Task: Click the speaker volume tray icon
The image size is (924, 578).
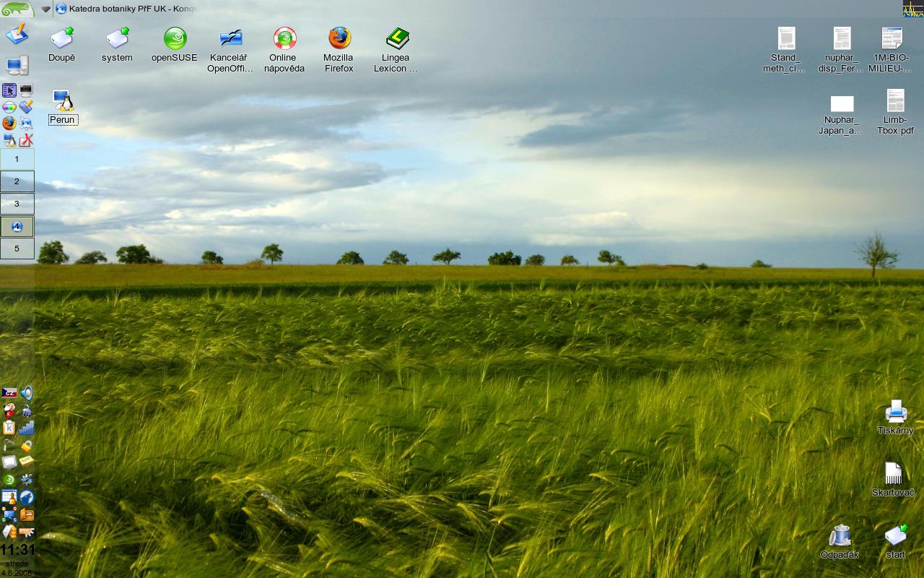Action: coord(27,394)
